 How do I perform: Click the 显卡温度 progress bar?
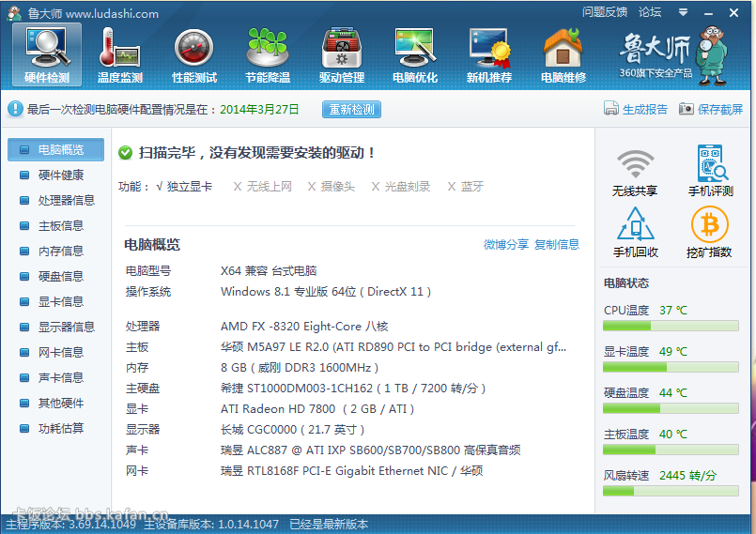[671, 367]
